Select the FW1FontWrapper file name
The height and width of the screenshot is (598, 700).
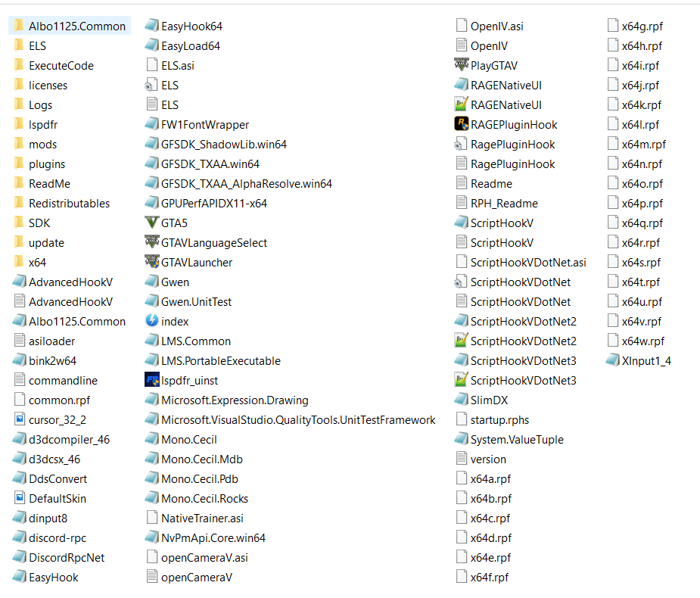205,125
